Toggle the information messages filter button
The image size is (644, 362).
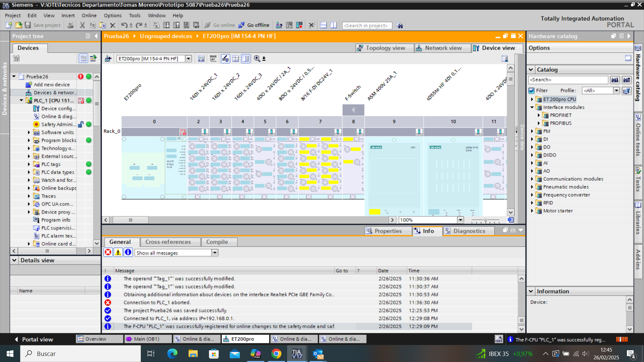click(128, 252)
